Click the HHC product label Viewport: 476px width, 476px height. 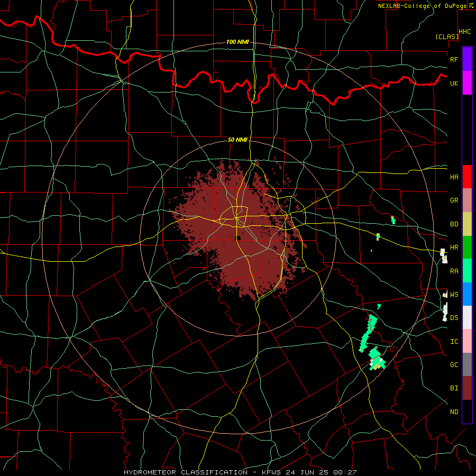click(x=464, y=32)
